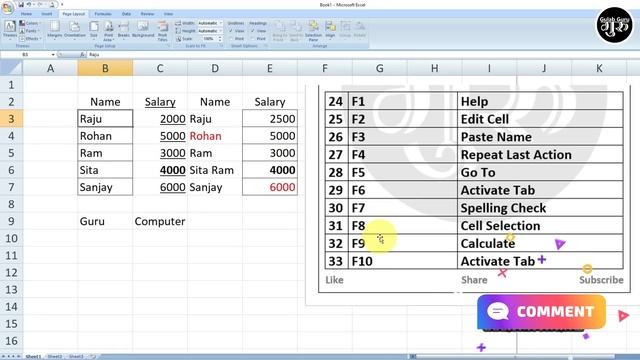Click the Save icon in quick access toolbar
This screenshot has height=360, width=640.
coord(21,4)
